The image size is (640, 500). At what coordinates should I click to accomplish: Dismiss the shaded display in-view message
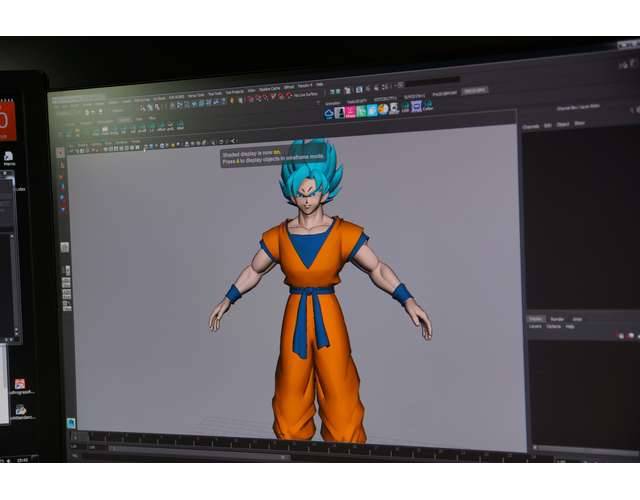[x=273, y=156]
